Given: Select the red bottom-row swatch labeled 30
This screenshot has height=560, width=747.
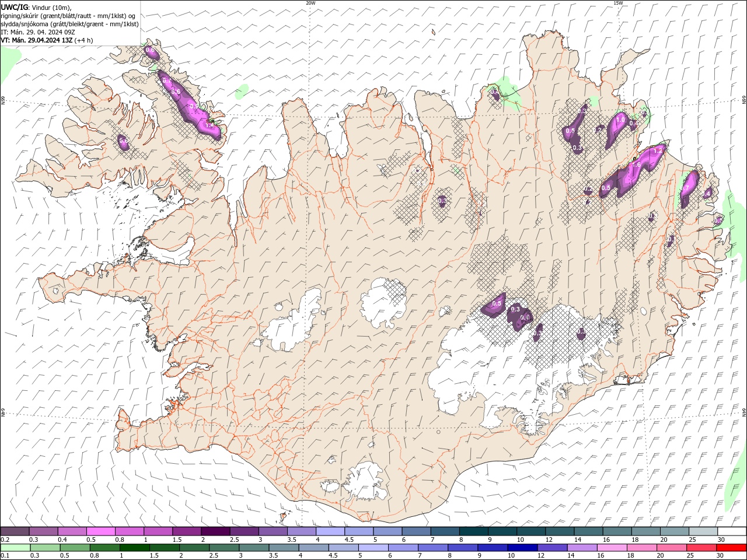Looking at the screenshot, I should (x=731, y=548).
